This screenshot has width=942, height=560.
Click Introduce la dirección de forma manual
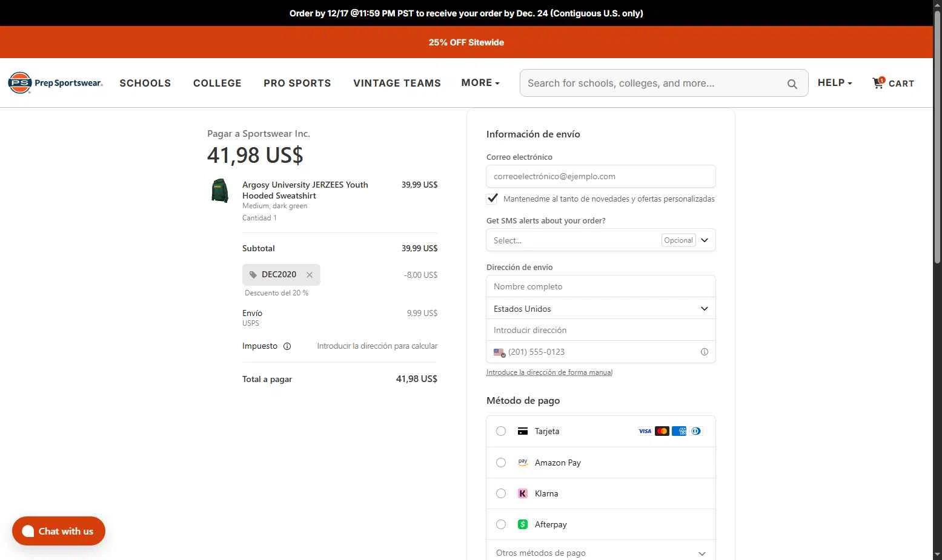[549, 372]
